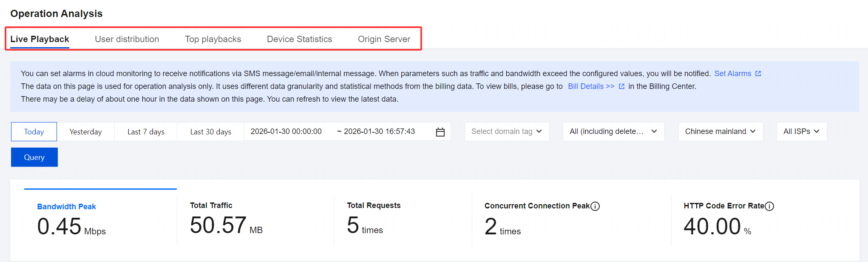Select the Origin Server tab
The height and width of the screenshot is (262, 868).
click(384, 39)
